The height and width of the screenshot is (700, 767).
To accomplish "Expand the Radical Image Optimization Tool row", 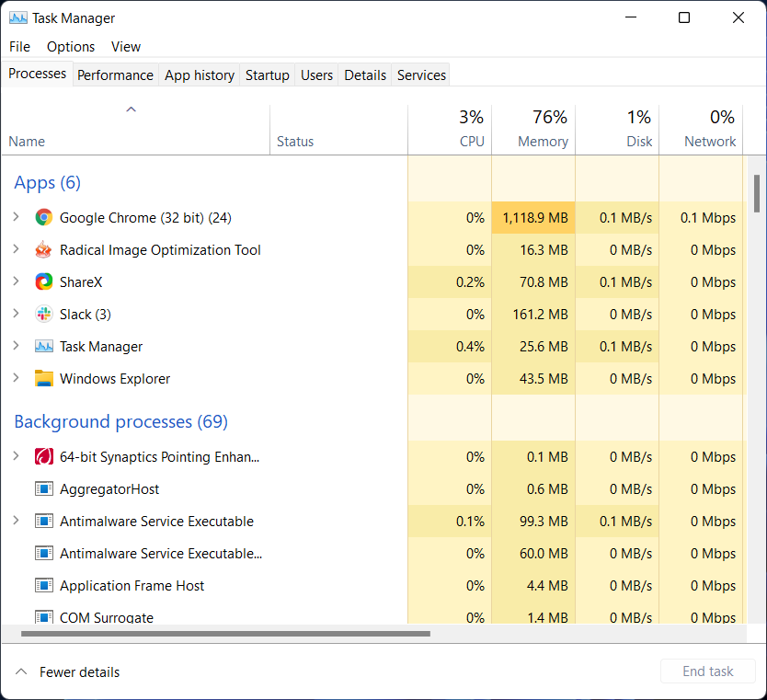I will pos(17,249).
